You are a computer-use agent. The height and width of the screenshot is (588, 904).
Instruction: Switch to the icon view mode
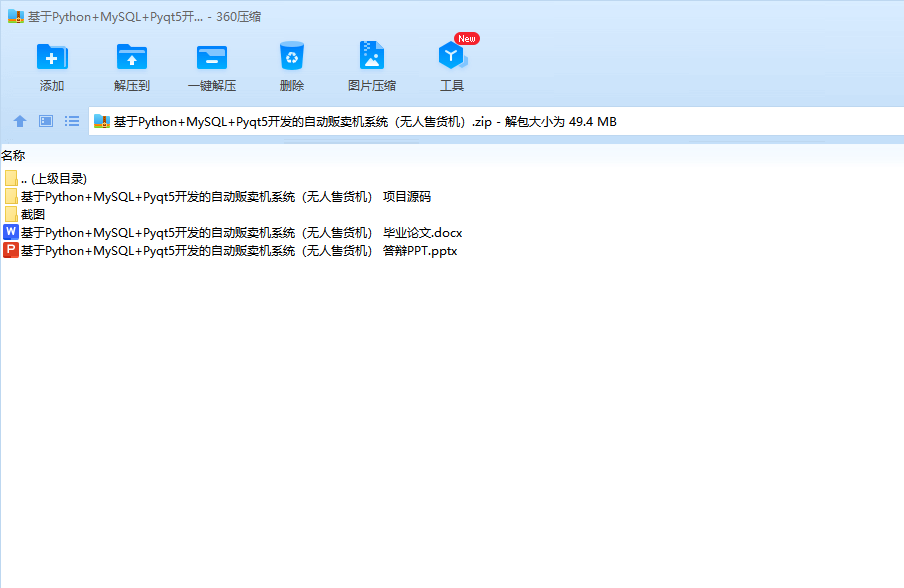pos(46,121)
